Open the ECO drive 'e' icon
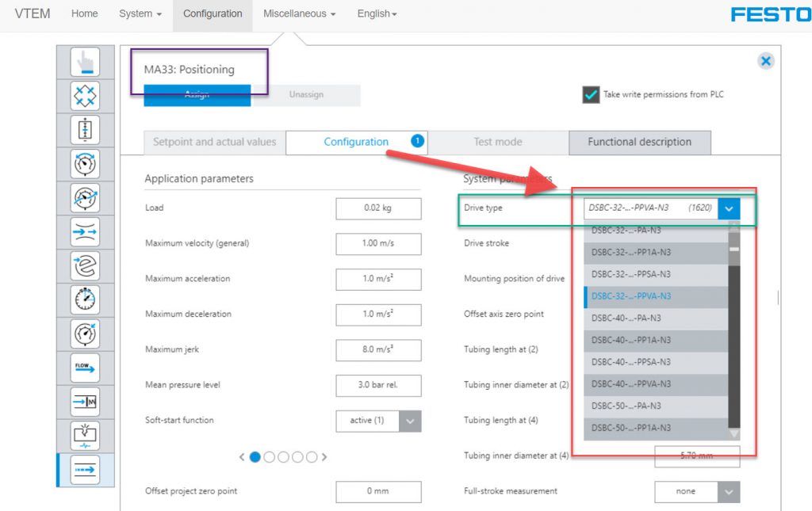The image size is (812, 511). tap(85, 266)
